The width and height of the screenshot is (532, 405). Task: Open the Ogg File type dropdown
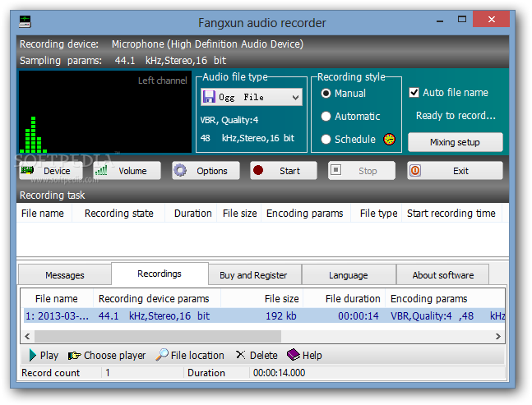click(x=252, y=97)
